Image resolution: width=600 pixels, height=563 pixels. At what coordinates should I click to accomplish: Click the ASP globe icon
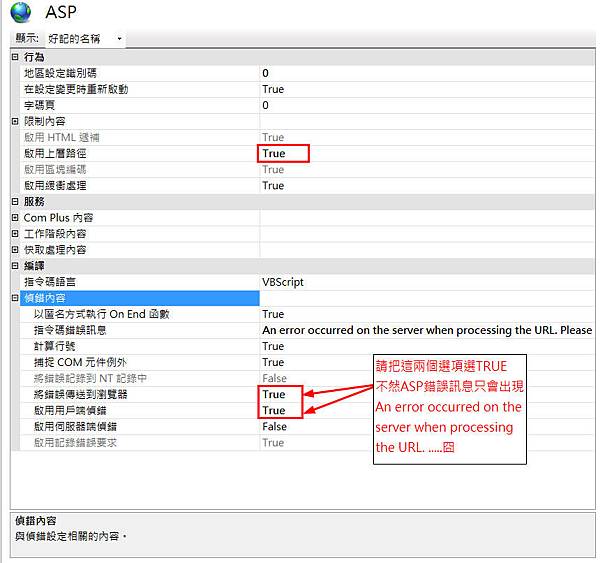(x=21, y=12)
